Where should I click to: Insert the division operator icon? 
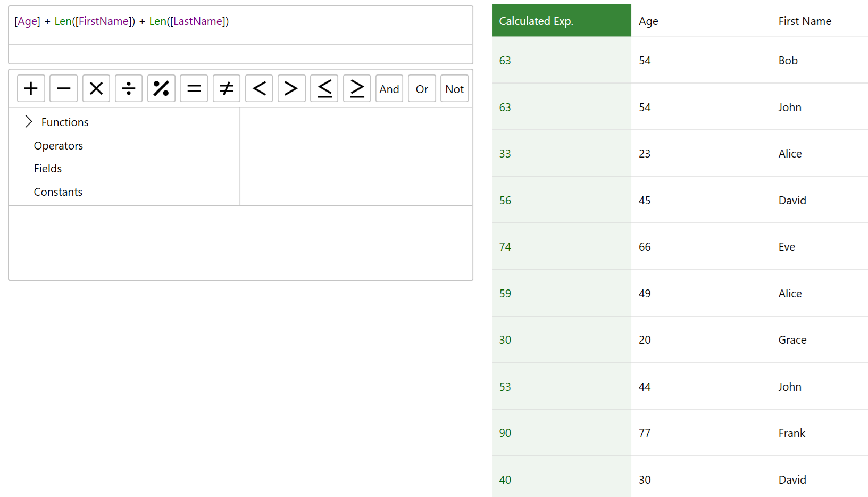[x=129, y=88]
